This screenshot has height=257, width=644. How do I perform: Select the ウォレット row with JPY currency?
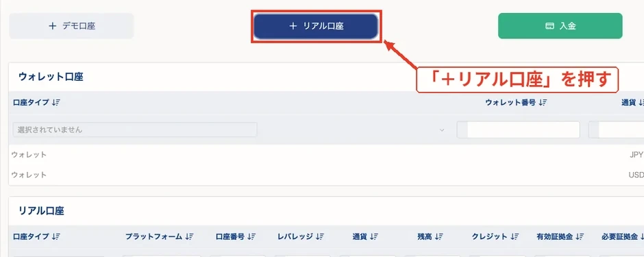[327, 155]
